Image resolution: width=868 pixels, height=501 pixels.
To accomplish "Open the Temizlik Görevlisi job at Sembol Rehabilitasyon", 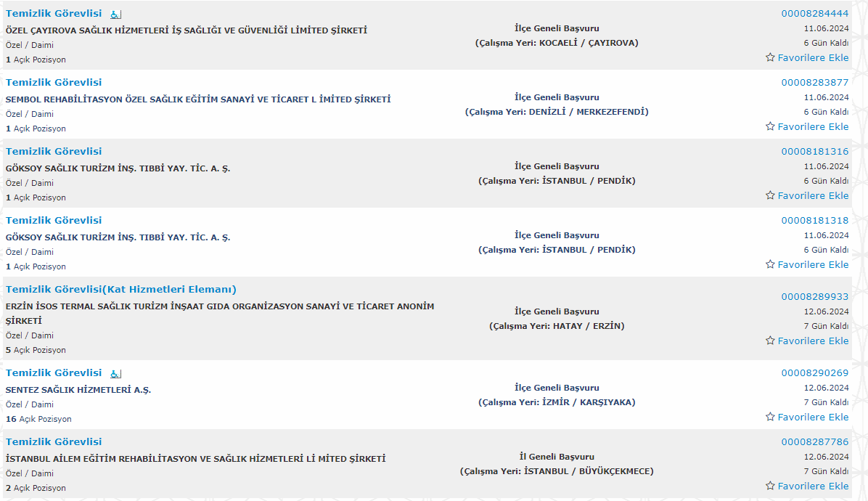I will (x=54, y=83).
